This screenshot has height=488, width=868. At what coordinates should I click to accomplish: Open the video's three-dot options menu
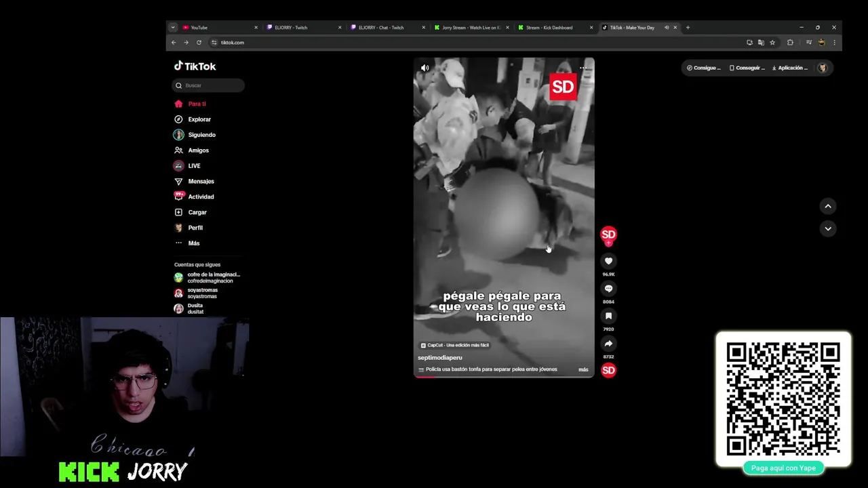pyautogui.click(x=583, y=68)
